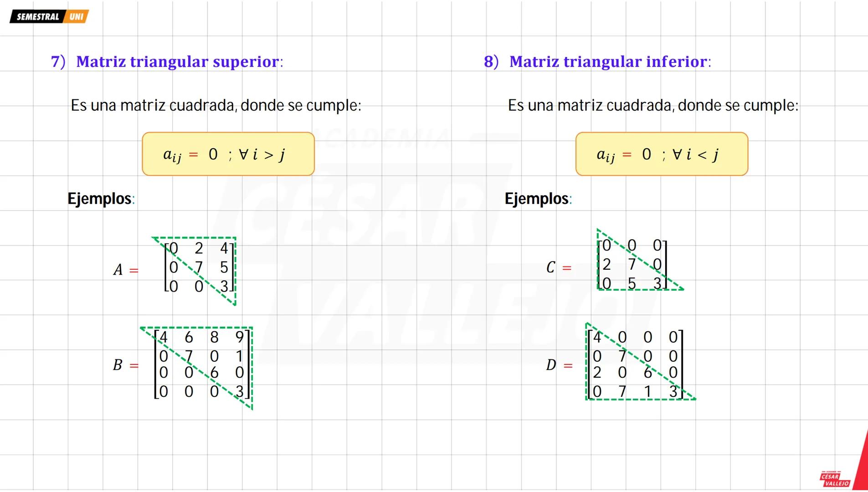
Task: Click the 3x3 matrix C example
Action: (632, 265)
